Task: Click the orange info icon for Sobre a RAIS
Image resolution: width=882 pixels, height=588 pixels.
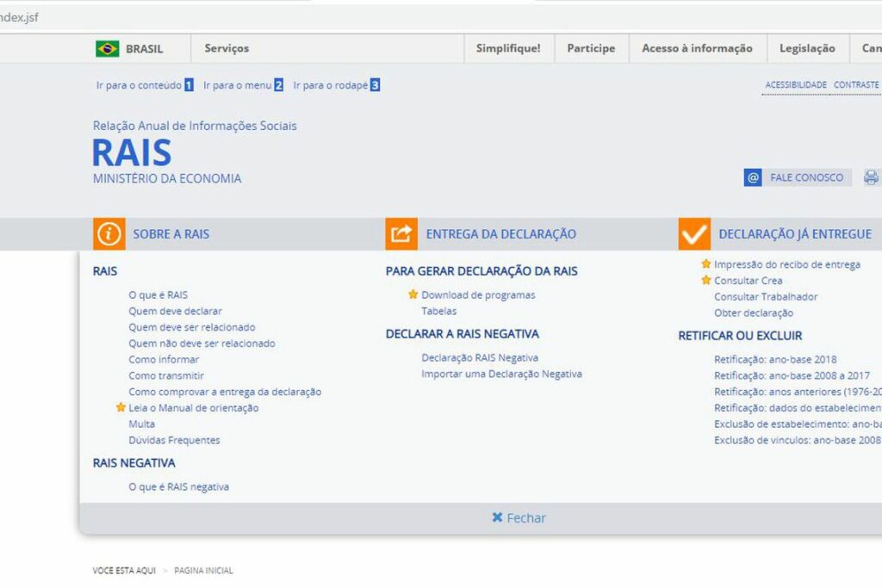Action: point(109,233)
